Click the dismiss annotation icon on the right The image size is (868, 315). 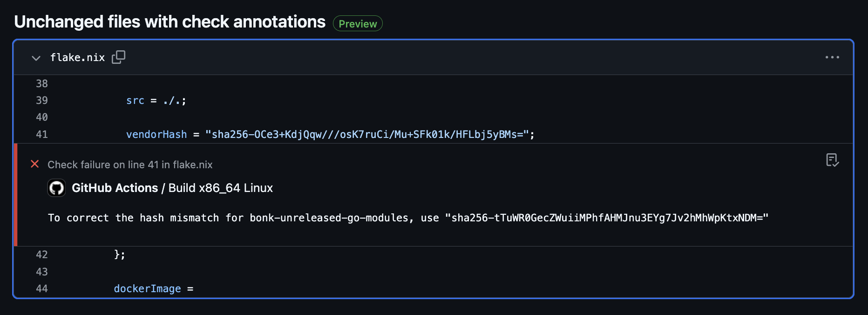pyautogui.click(x=833, y=160)
